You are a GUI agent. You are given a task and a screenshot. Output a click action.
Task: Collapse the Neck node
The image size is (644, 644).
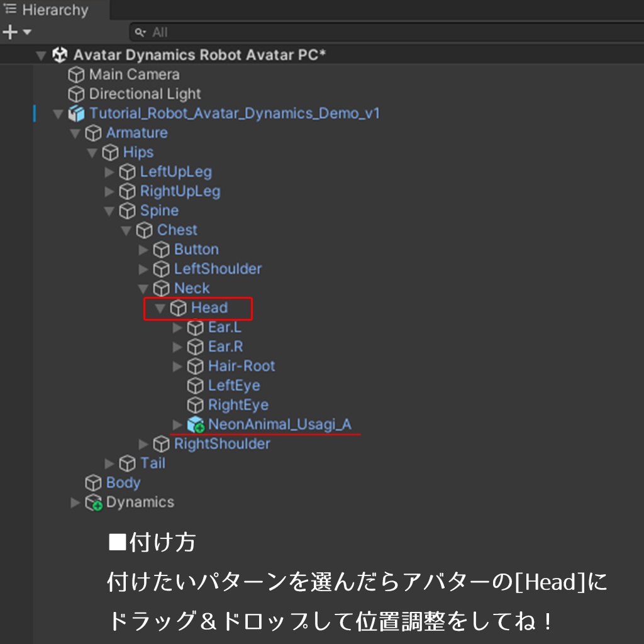(x=143, y=289)
